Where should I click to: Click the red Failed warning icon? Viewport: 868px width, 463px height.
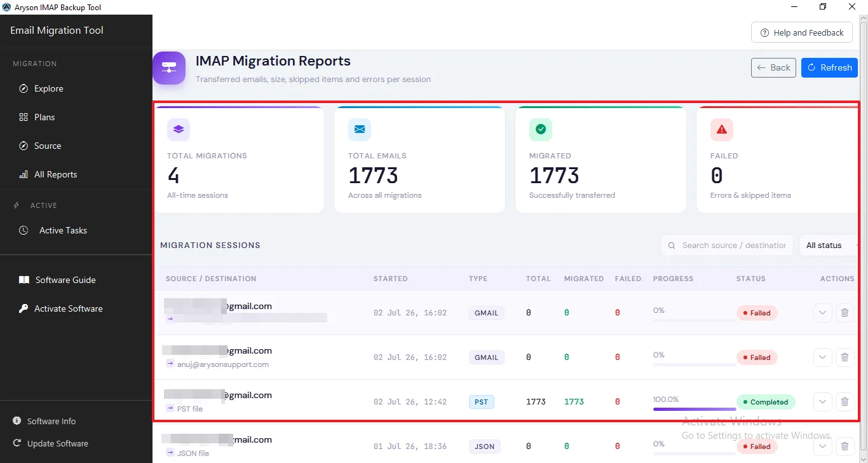pyautogui.click(x=722, y=130)
